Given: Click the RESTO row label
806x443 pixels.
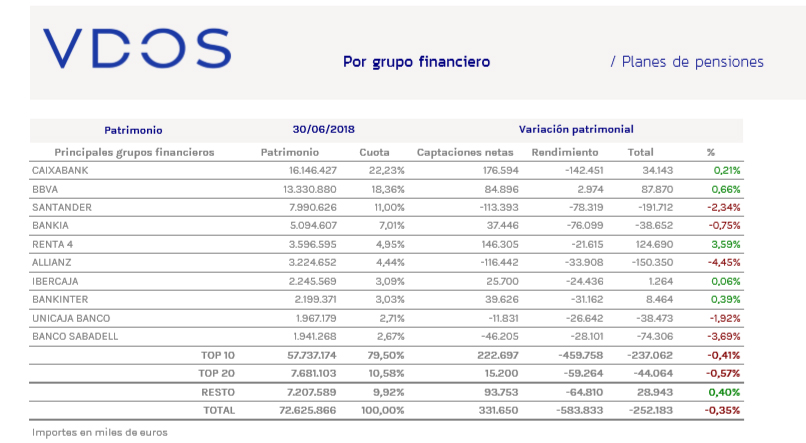Looking at the screenshot, I should click(x=218, y=392).
